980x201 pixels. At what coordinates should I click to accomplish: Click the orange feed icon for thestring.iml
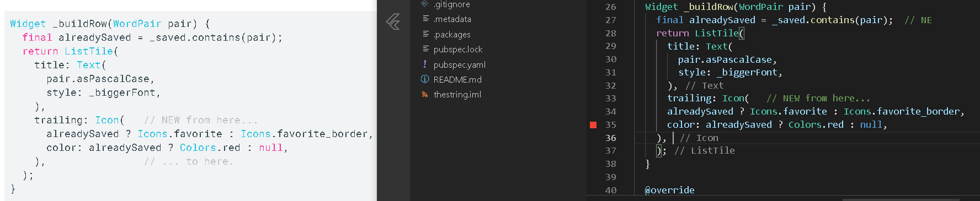pos(425,94)
